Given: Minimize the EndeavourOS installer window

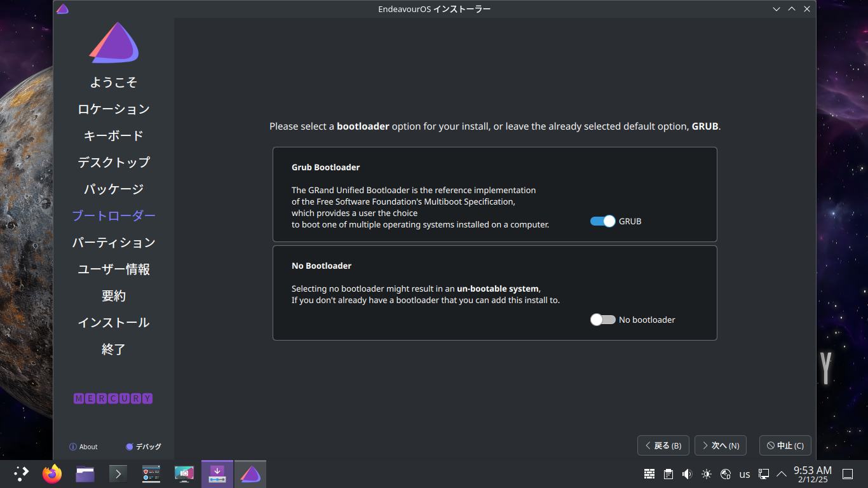Looking at the screenshot, I should click(x=776, y=9).
